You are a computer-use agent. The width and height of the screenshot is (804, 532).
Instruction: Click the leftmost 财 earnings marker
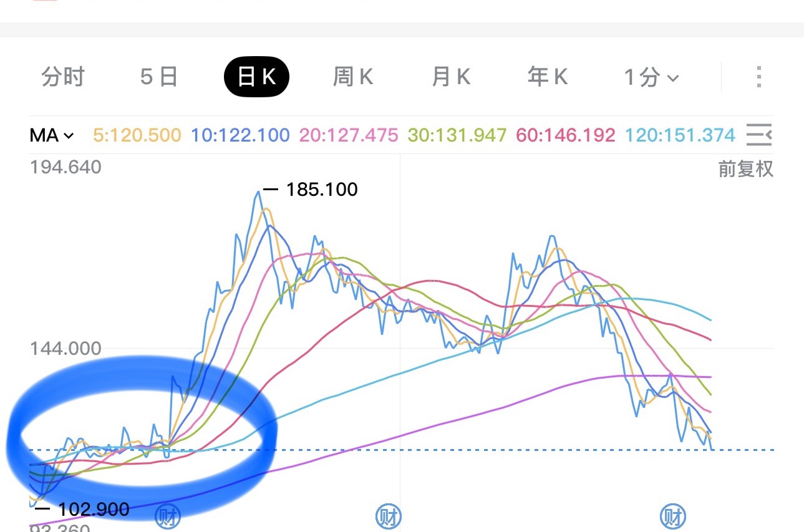[x=167, y=516]
